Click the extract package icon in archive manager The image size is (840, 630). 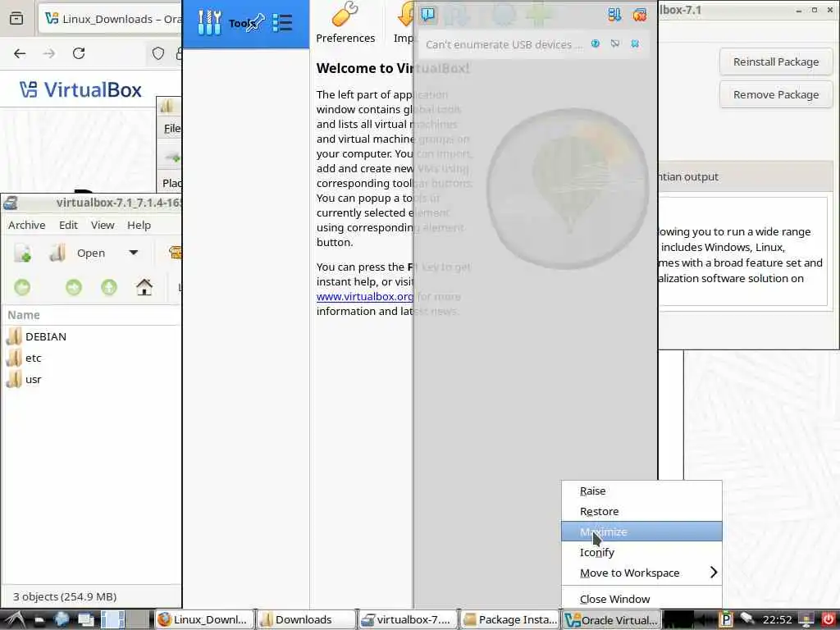click(175, 253)
